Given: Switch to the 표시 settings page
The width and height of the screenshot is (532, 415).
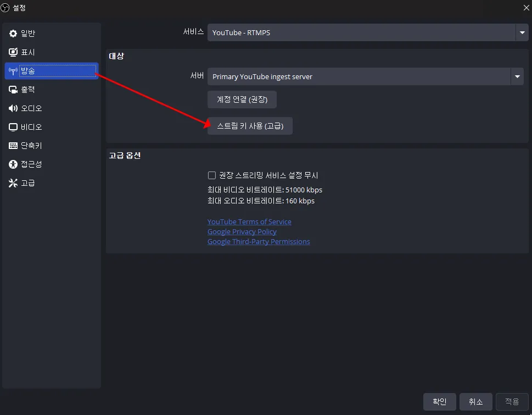Looking at the screenshot, I should 52,52.
